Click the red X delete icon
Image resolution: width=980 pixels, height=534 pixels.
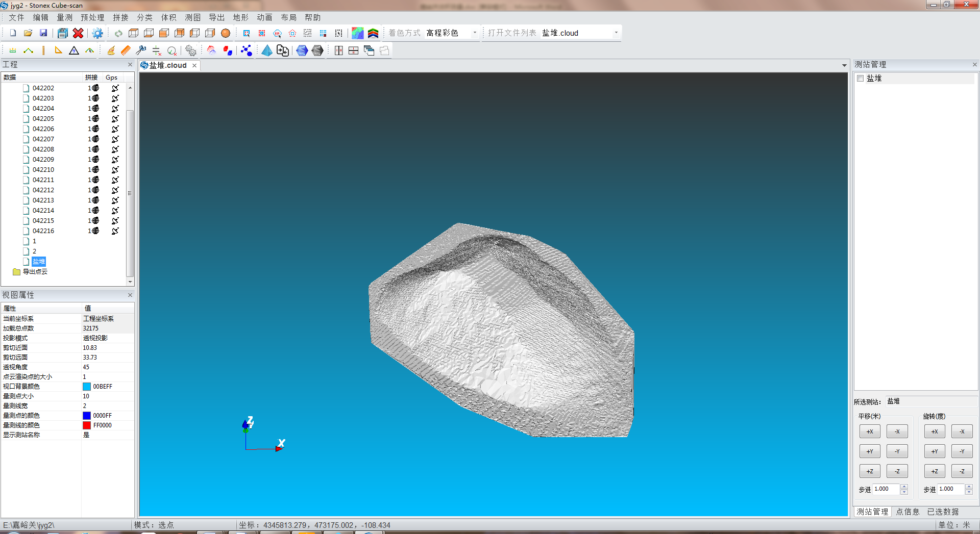click(78, 33)
